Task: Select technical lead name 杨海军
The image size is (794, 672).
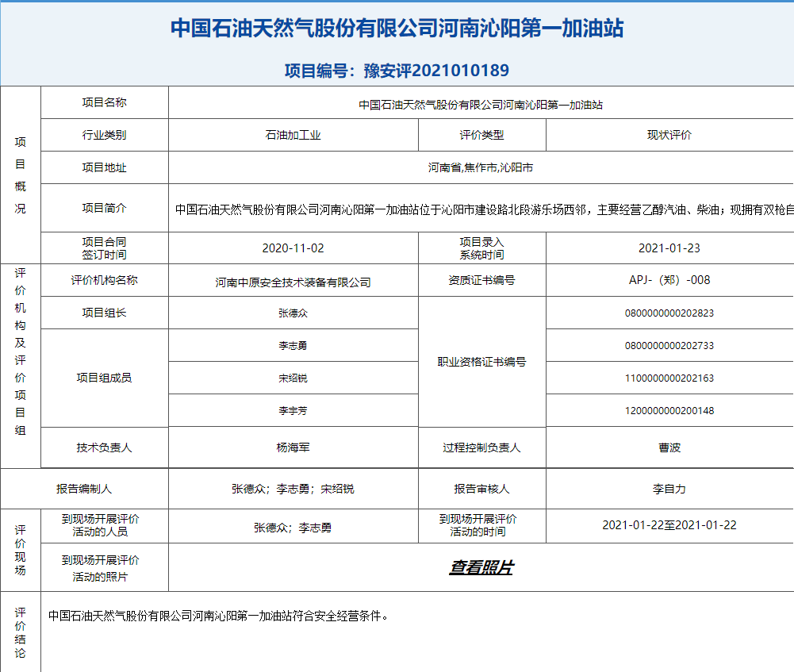Action: 293,447
